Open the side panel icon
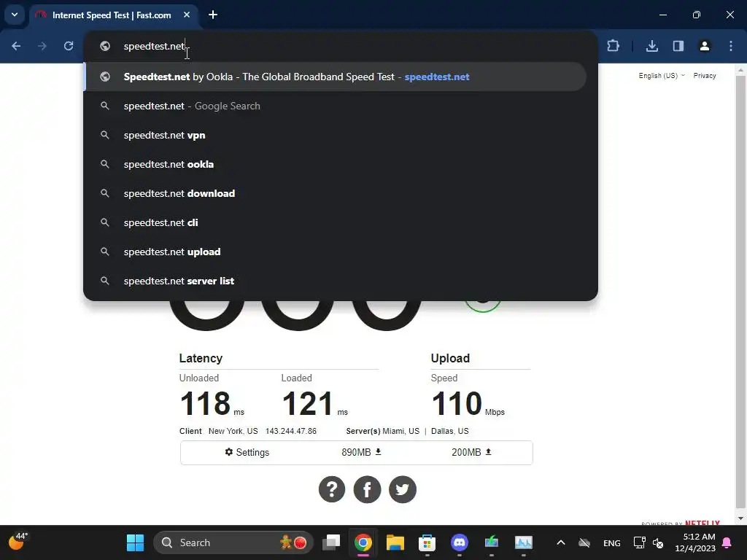The width and height of the screenshot is (747, 560). tap(678, 46)
